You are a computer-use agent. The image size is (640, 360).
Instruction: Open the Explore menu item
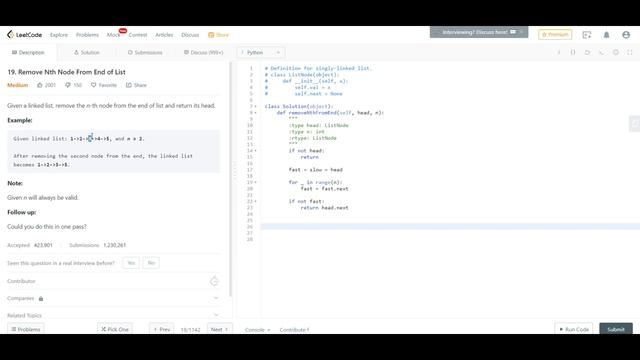tap(59, 35)
